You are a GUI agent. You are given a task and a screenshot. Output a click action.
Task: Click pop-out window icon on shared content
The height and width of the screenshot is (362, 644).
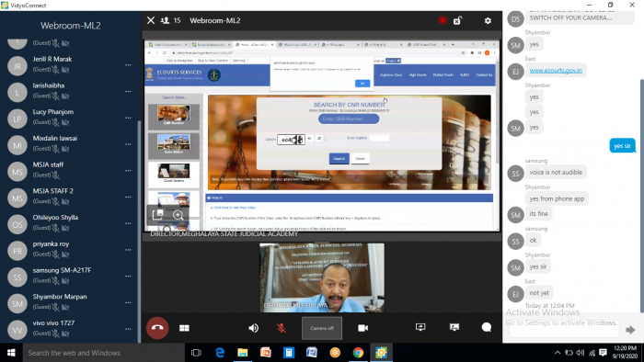[x=157, y=214]
